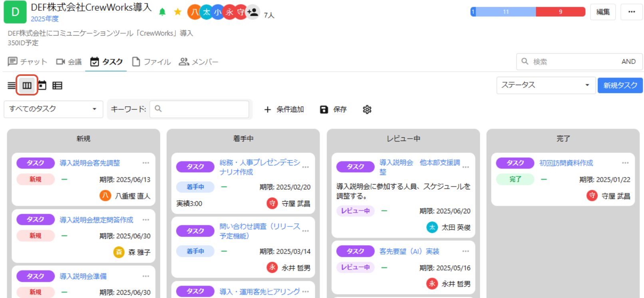
Task: Select the kanban board view icon
Action: pyautogui.click(x=27, y=85)
